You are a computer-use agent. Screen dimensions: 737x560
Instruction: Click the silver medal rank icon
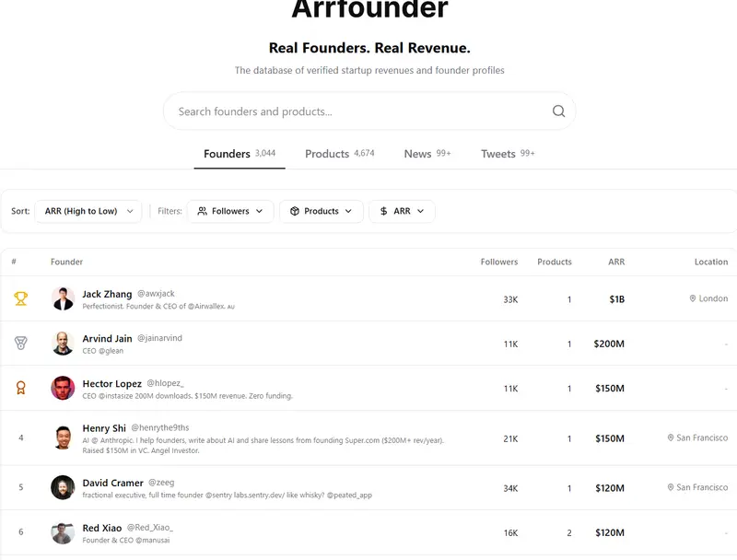[x=20, y=343]
